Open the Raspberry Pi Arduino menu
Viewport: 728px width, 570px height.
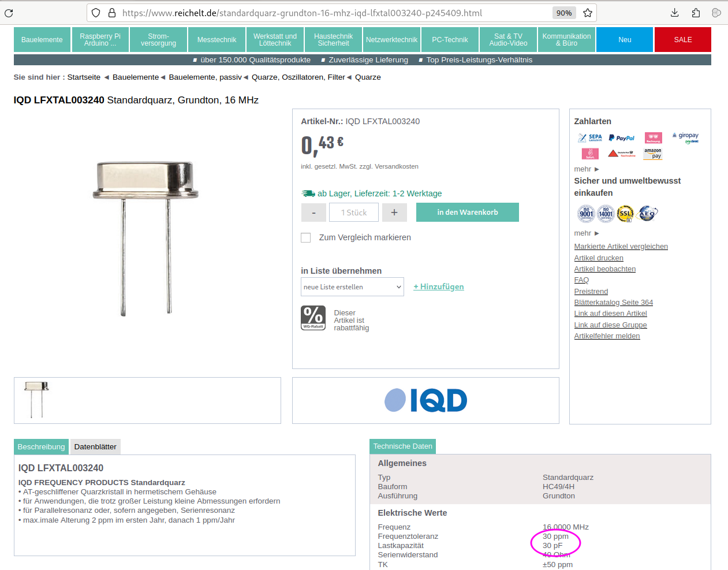pyautogui.click(x=100, y=40)
